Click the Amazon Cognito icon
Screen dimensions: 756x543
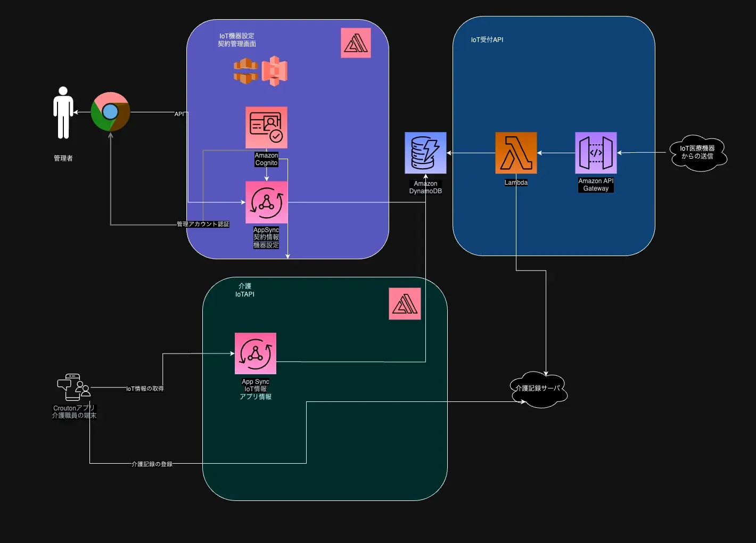click(266, 127)
